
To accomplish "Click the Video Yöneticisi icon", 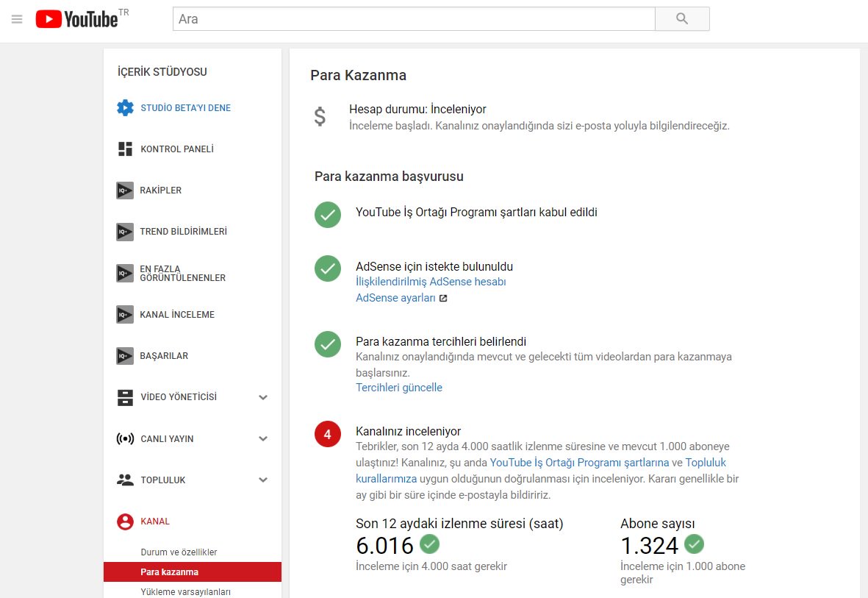I will click(x=125, y=397).
